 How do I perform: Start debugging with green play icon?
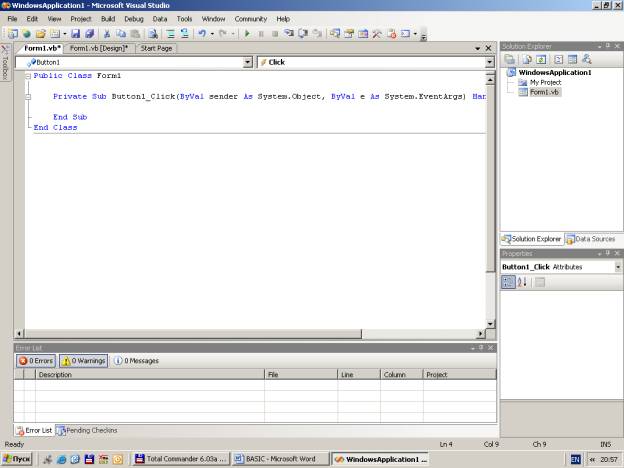[x=247, y=34]
